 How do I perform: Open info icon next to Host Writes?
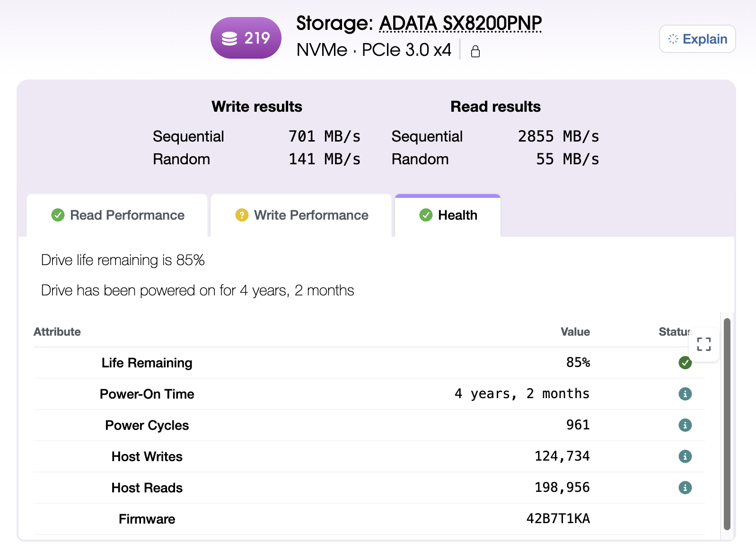(686, 456)
